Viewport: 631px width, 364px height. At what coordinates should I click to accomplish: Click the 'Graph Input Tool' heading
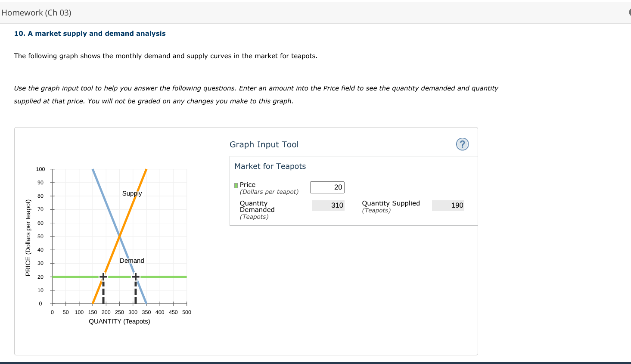[264, 144]
